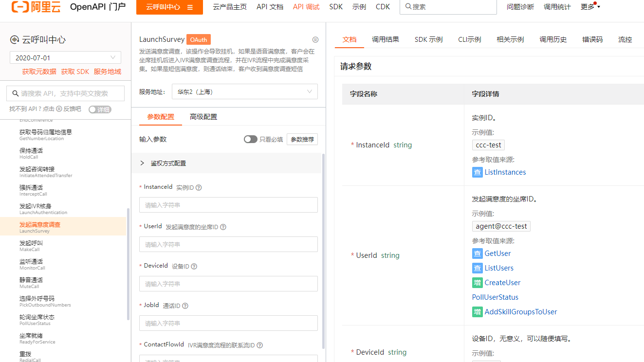Click the 服务地域 link
The image size is (644, 362).
(108, 72)
